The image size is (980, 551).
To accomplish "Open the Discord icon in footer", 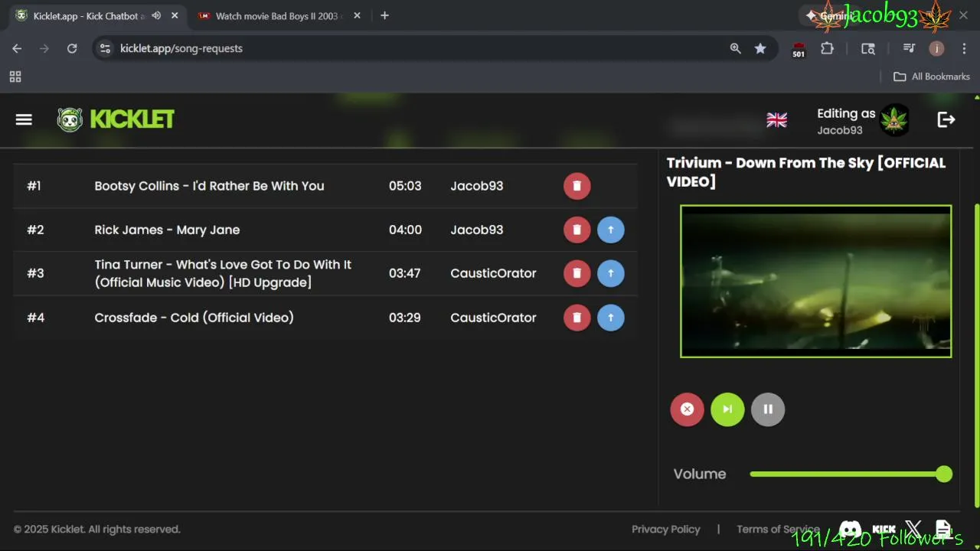I will coord(850,530).
